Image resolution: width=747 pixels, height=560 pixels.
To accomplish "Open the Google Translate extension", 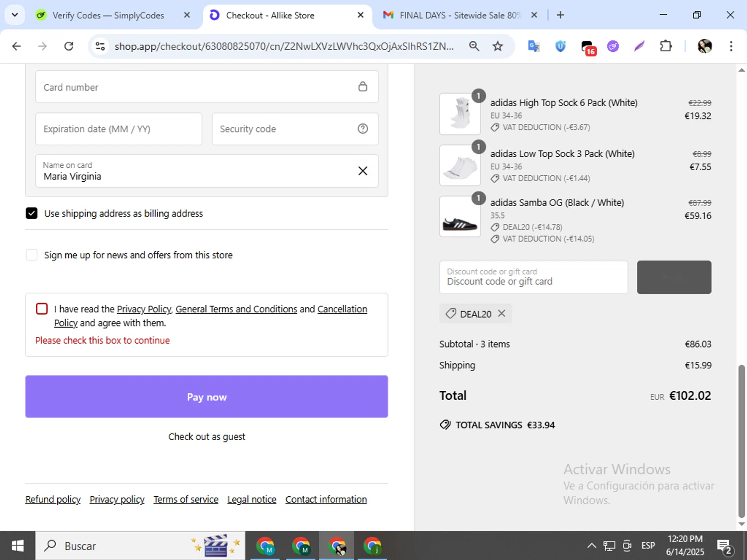I will pos(534,46).
